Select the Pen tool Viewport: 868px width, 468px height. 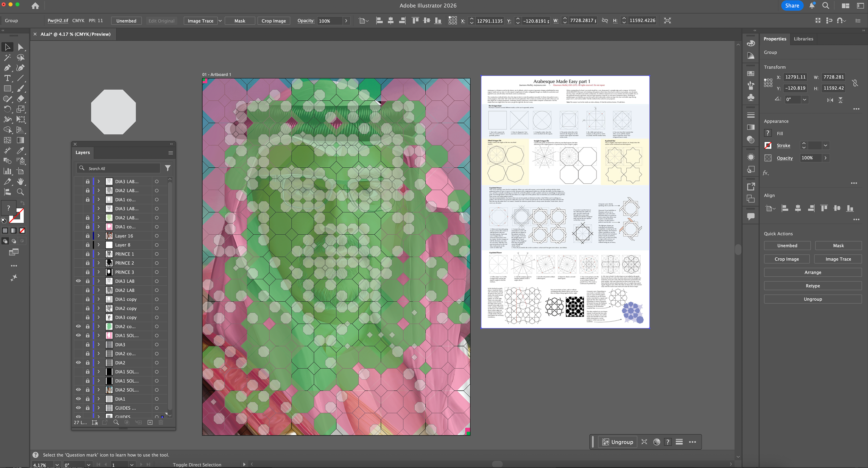(x=7, y=68)
